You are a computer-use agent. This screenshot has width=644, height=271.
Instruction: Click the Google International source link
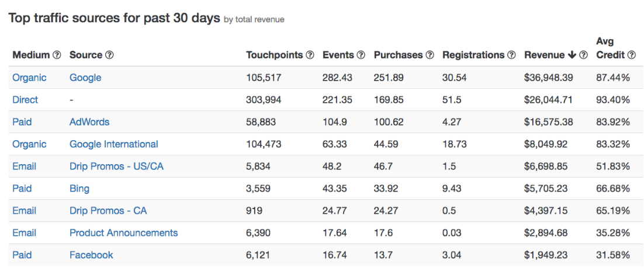pos(114,144)
